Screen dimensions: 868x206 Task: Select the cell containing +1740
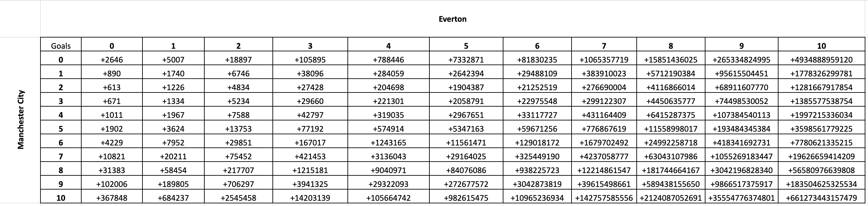click(x=173, y=73)
